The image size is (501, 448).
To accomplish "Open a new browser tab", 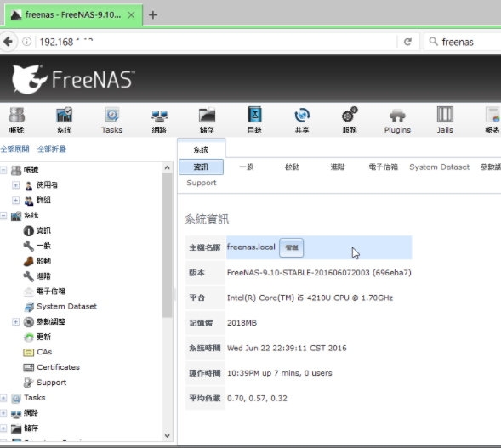I will coord(153,15).
